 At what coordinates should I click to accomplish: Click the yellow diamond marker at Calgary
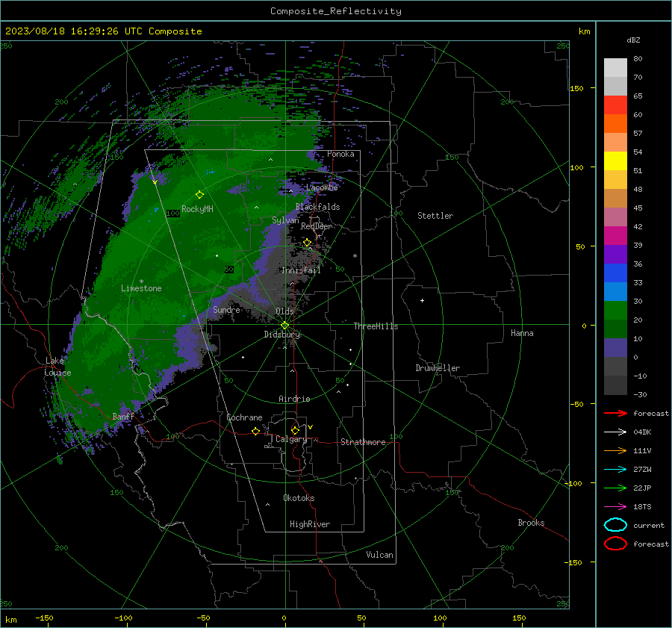295,430
